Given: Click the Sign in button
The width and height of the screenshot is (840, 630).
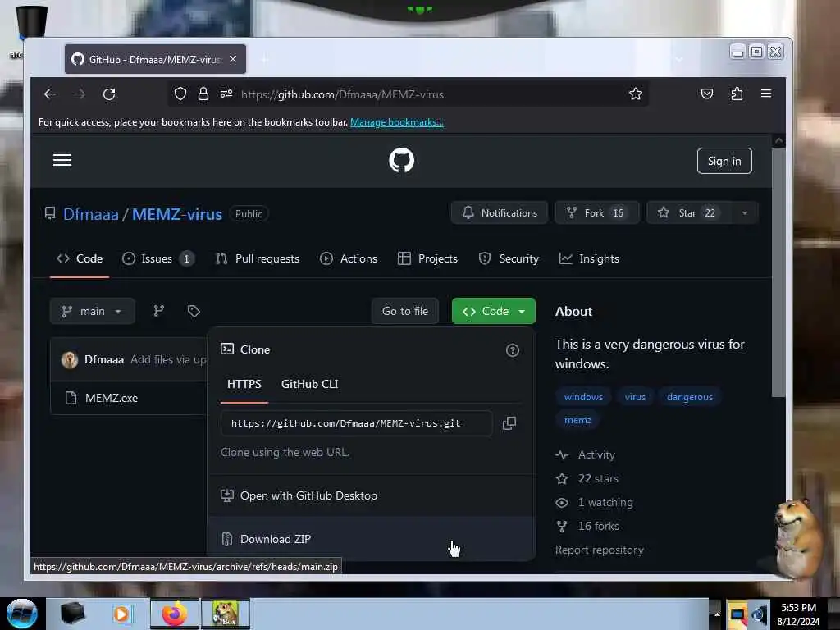Looking at the screenshot, I should tap(724, 161).
